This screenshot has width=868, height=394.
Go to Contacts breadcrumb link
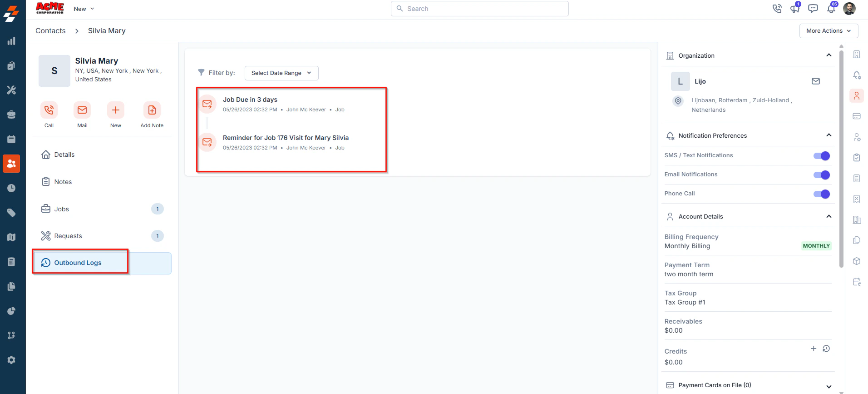tap(50, 31)
